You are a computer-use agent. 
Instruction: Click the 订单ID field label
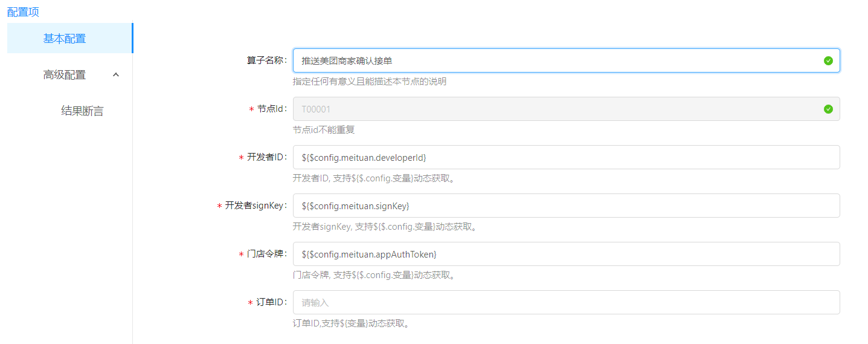click(x=271, y=302)
